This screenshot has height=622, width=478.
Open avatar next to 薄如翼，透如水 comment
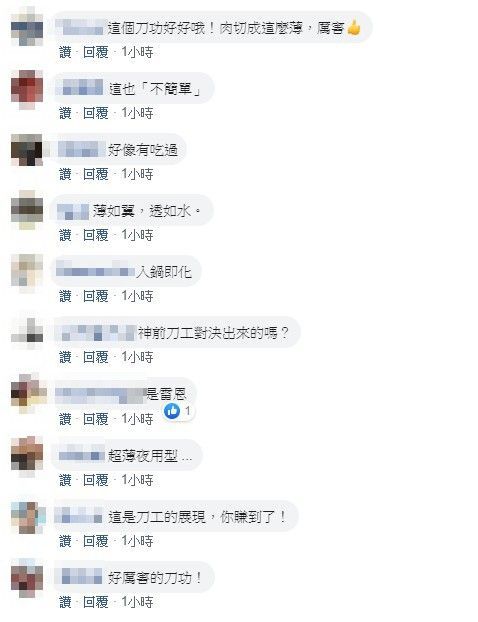pyautogui.click(x=27, y=210)
